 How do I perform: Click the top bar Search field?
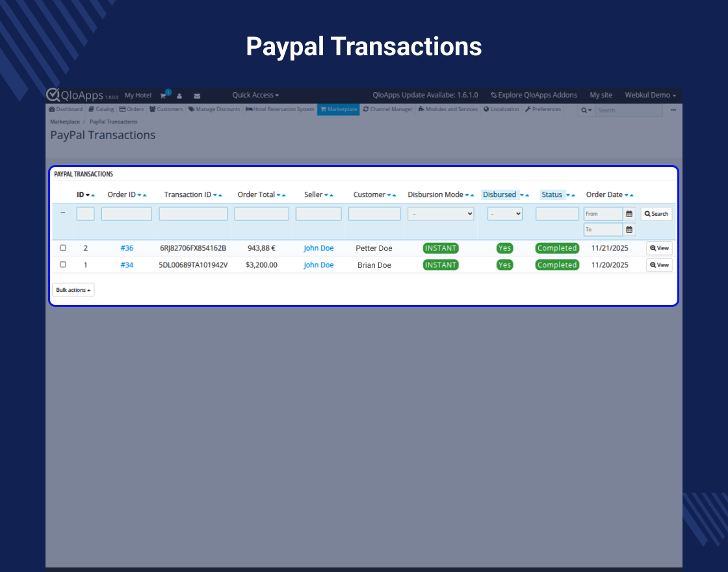(629, 110)
